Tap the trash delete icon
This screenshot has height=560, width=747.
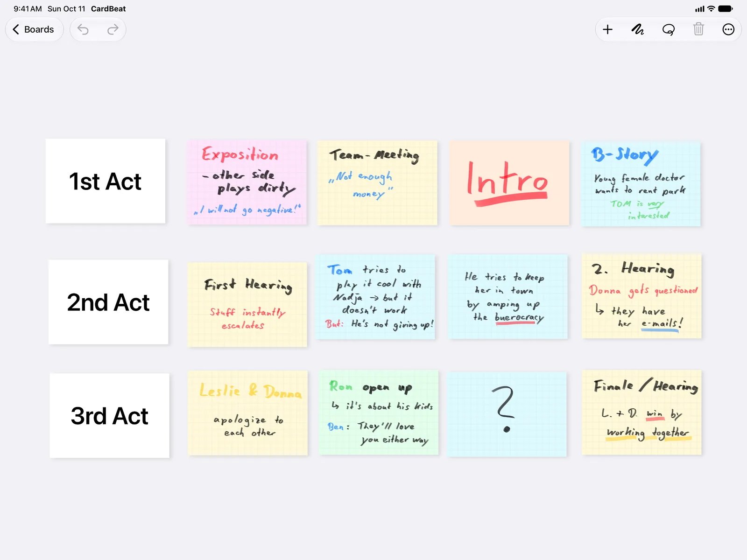tap(698, 30)
